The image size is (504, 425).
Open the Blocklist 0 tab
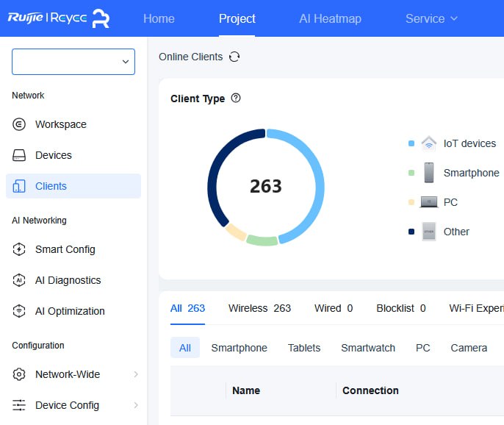[401, 308]
